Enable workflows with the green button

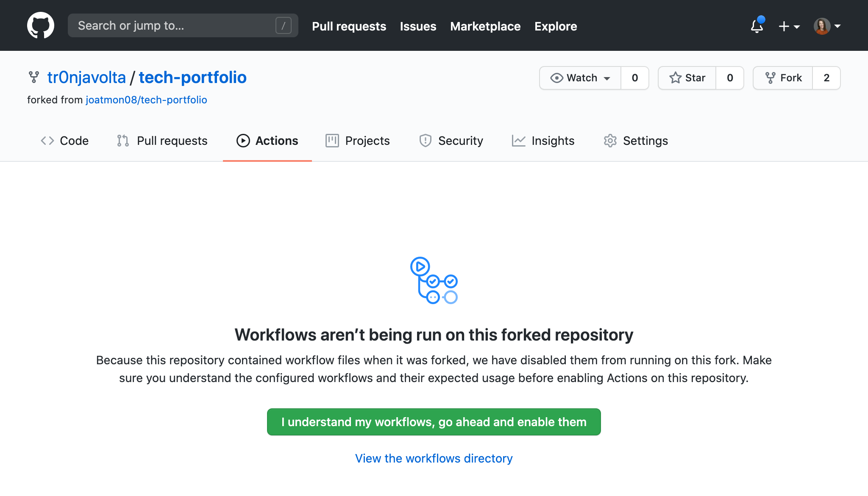click(x=434, y=422)
